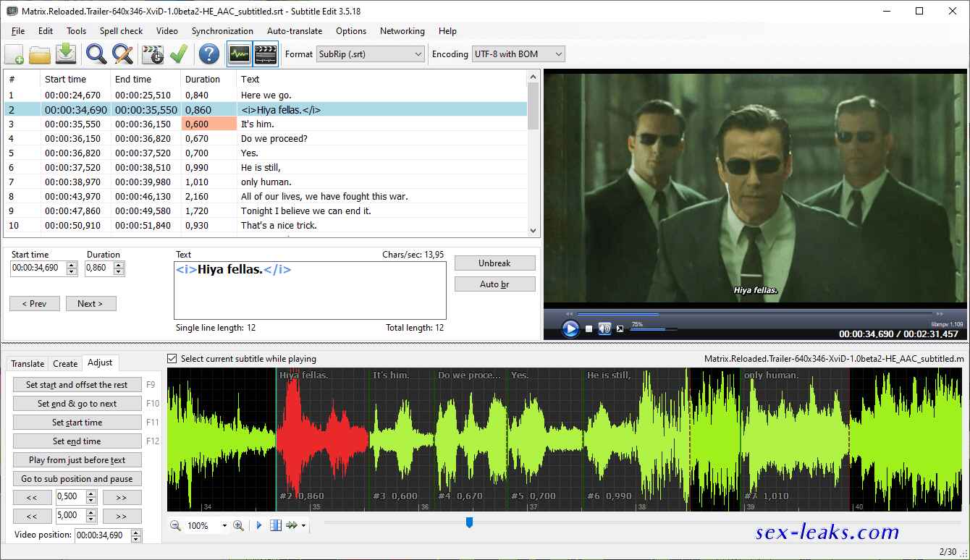
Task: Run spell check with green checkmark icon
Action: (179, 54)
